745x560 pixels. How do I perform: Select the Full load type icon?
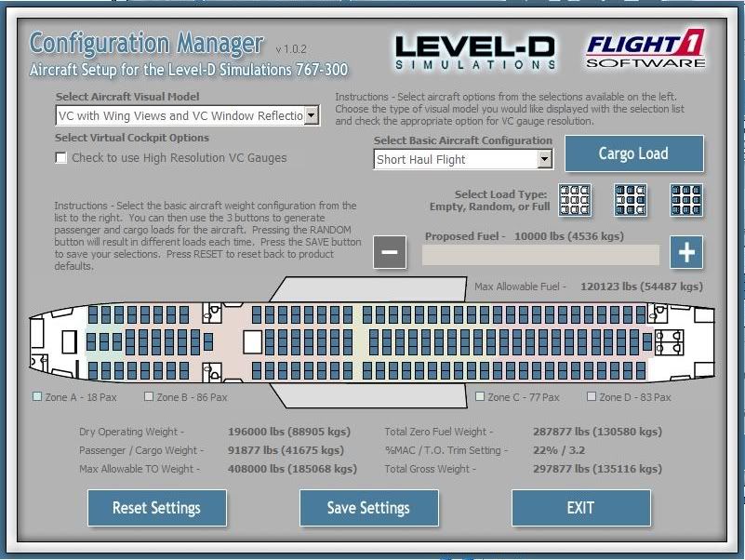point(685,199)
